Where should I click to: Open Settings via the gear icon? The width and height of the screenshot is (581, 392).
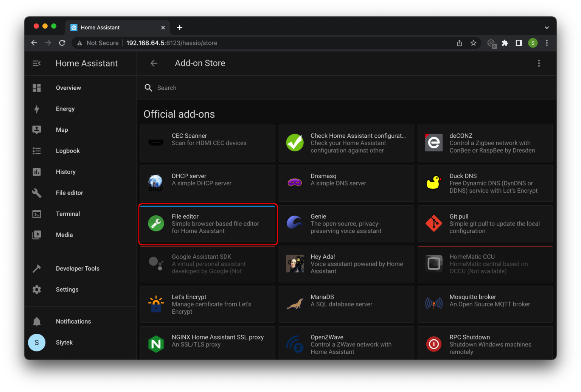(x=37, y=289)
